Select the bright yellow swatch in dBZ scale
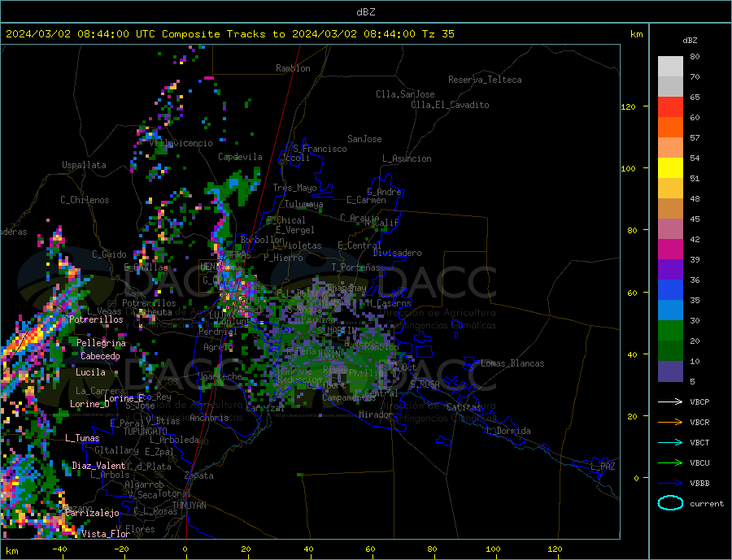The width and height of the screenshot is (732, 560). click(670, 168)
